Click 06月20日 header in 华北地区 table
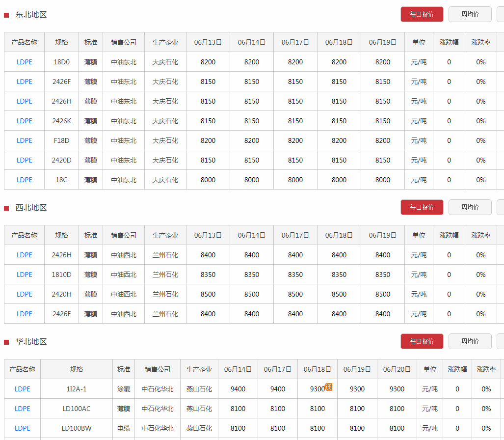 coord(397,369)
